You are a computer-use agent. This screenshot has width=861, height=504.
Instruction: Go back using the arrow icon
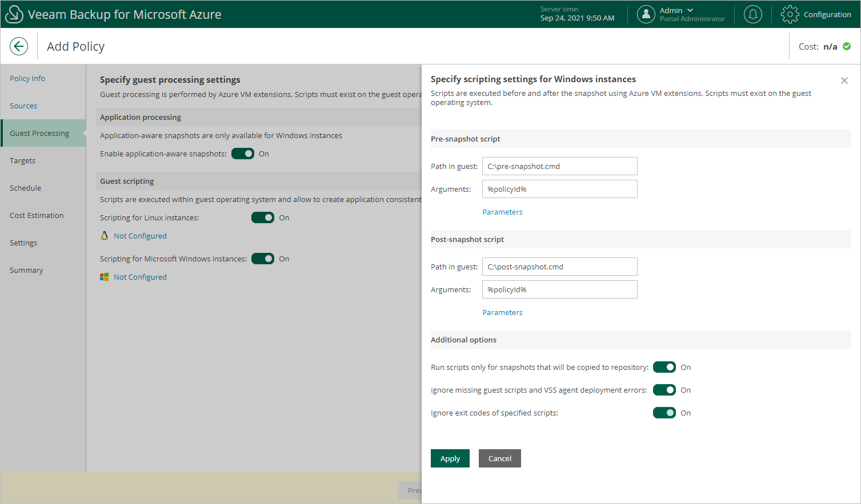tap(19, 46)
